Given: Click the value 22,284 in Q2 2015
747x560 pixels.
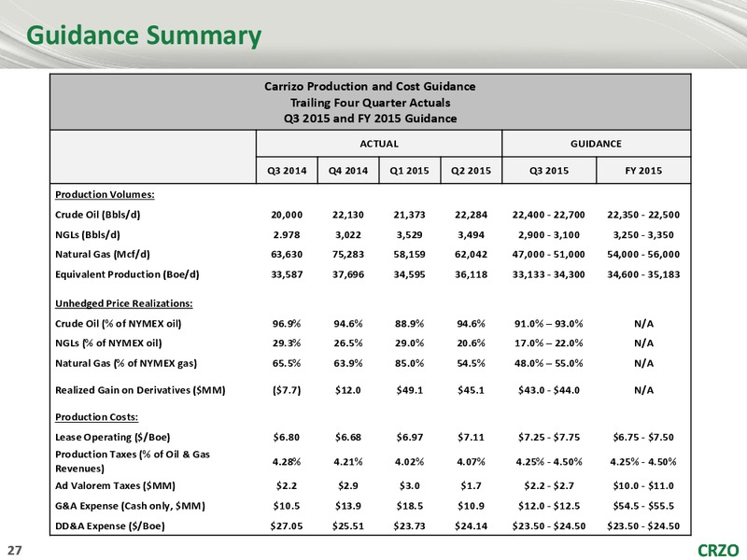Looking at the screenshot, I should click(472, 215).
